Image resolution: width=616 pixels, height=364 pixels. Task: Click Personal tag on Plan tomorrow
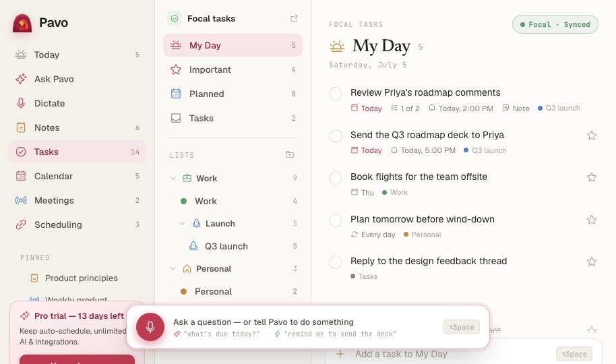coord(423,235)
